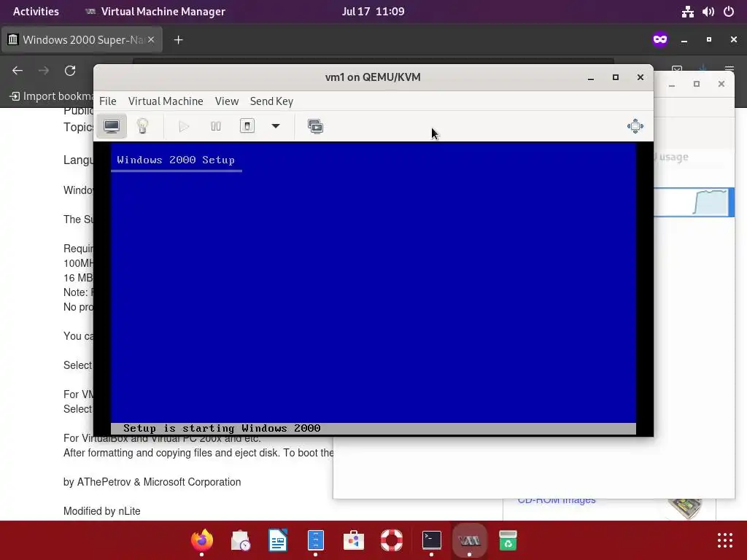Close the background Virtual Machine Manager window
The image size is (747, 560).
point(721,85)
